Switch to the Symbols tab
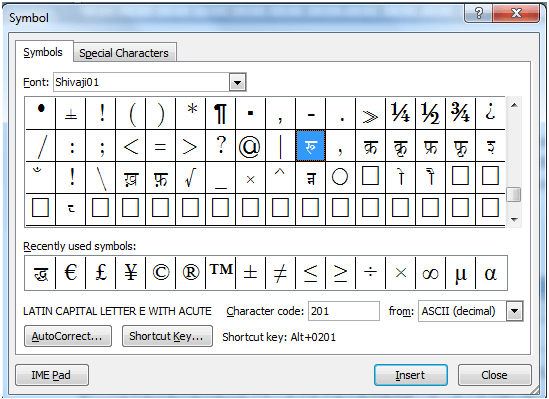Image resolution: width=549 pixels, height=399 pixels. [43, 52]
